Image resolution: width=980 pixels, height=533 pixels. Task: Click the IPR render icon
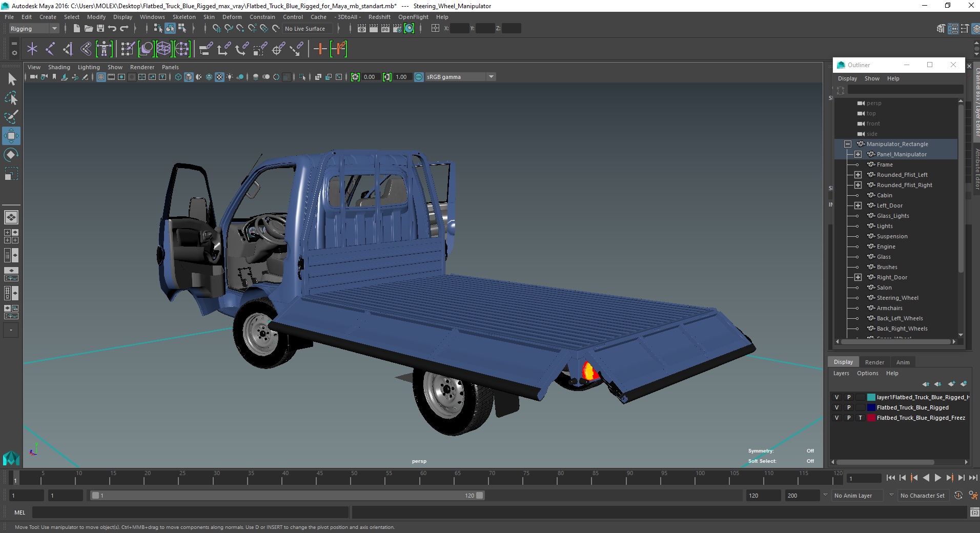point(385,28)
